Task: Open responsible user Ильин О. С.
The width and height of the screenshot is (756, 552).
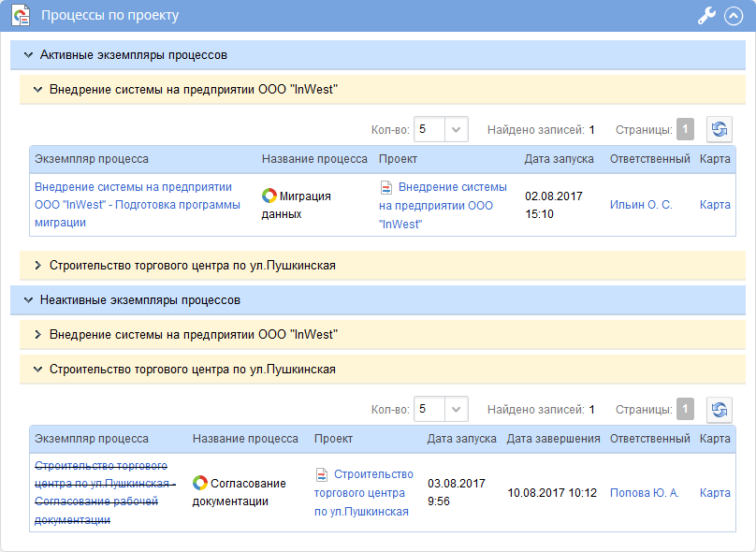Action: pyautogui.click(x=641, y=205)
